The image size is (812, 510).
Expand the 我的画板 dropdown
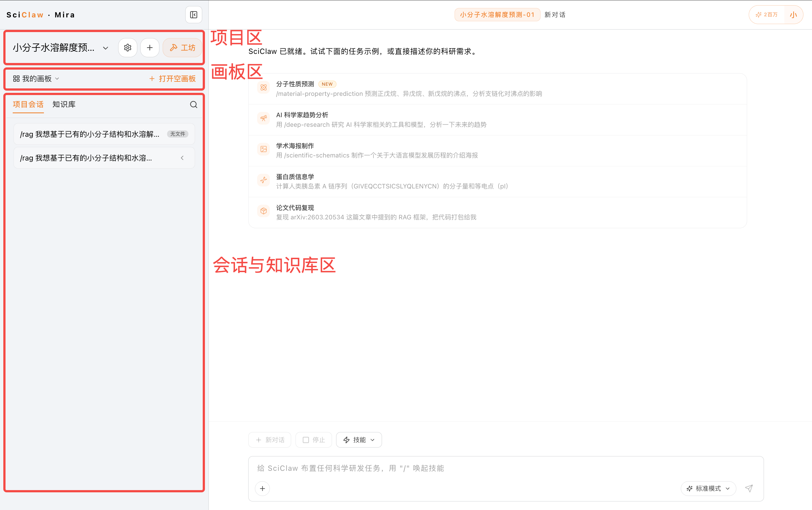(x=36, y=78)
